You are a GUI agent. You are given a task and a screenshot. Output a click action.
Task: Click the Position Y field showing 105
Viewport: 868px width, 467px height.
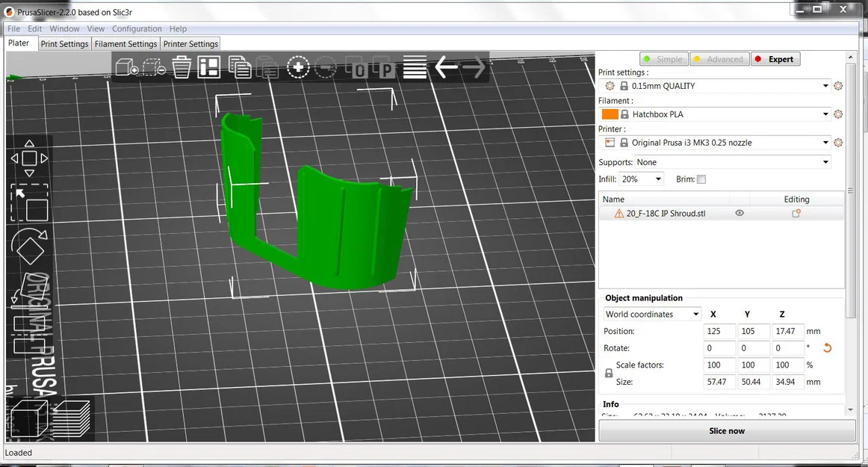pos(754,331)
